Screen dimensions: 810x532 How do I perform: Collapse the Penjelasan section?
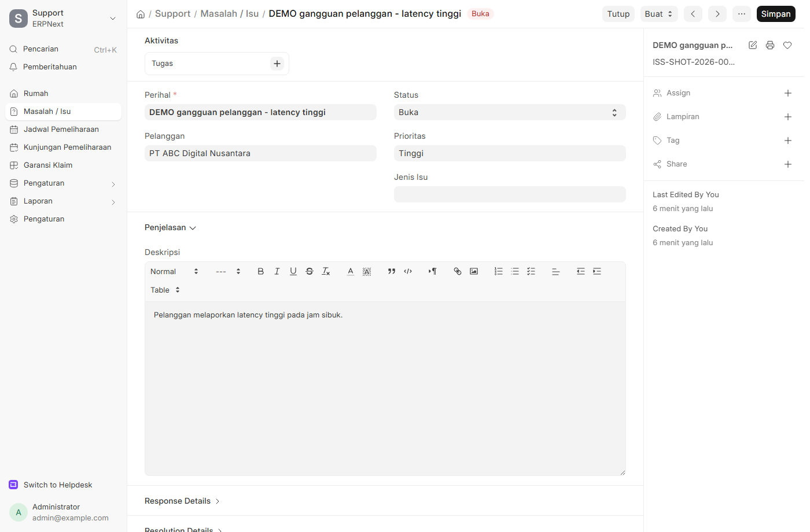pos(170,228)
